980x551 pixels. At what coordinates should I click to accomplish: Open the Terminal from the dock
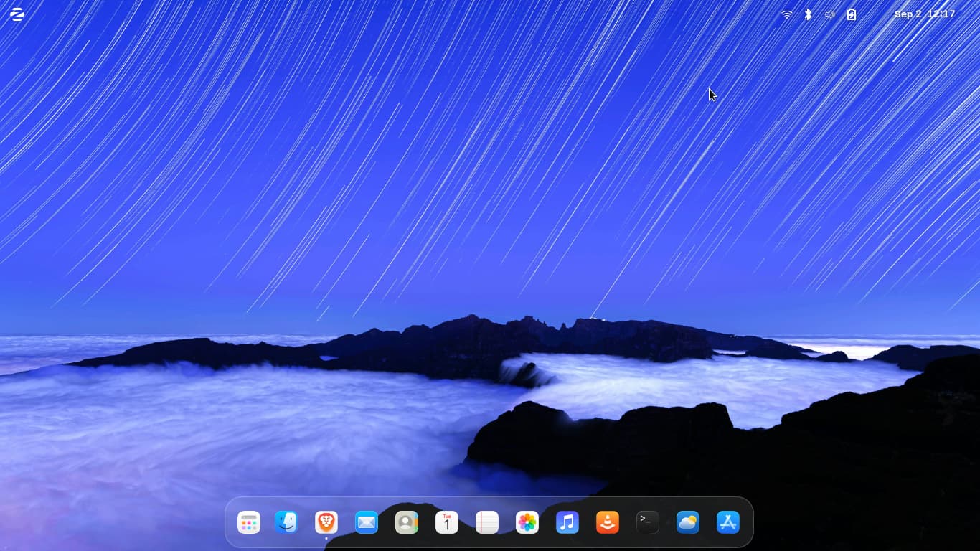(648, 522)
